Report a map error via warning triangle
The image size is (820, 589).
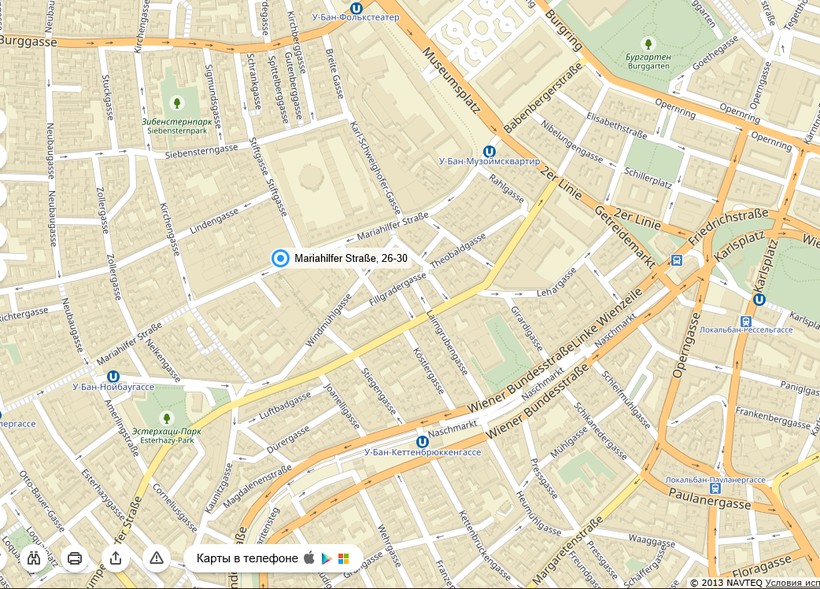click(x=156, y=558)
